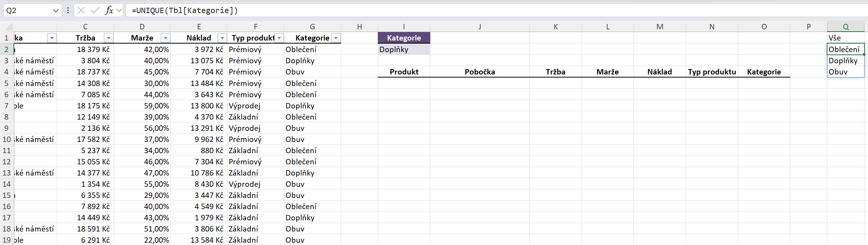Select the Pobočka header in column J
Screen dimensions: 868x245
479,72
